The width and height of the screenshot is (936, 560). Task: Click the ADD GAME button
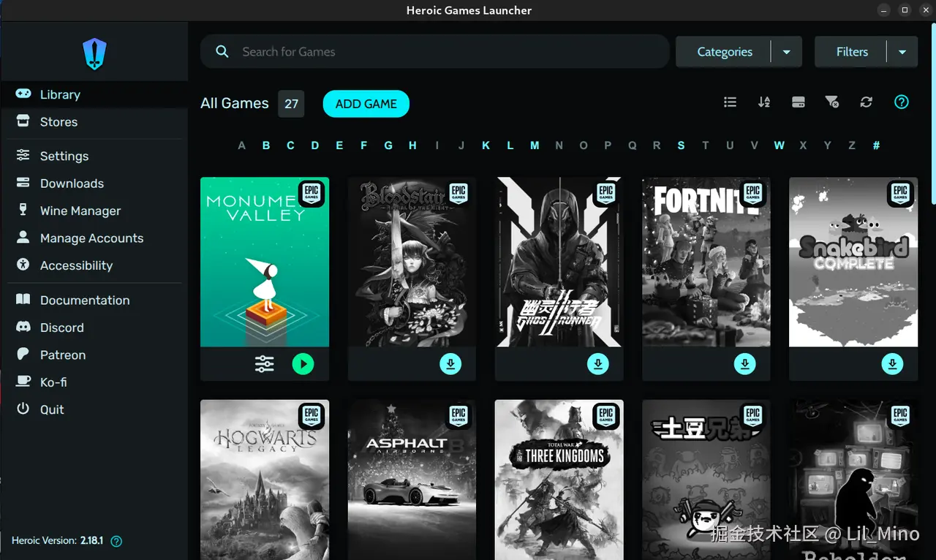point(366,104)
